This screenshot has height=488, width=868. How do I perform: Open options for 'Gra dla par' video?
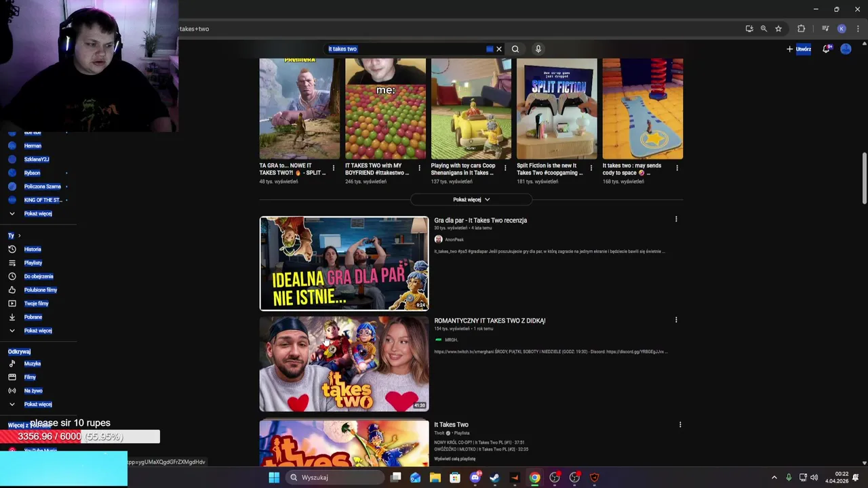pos(676,219)
